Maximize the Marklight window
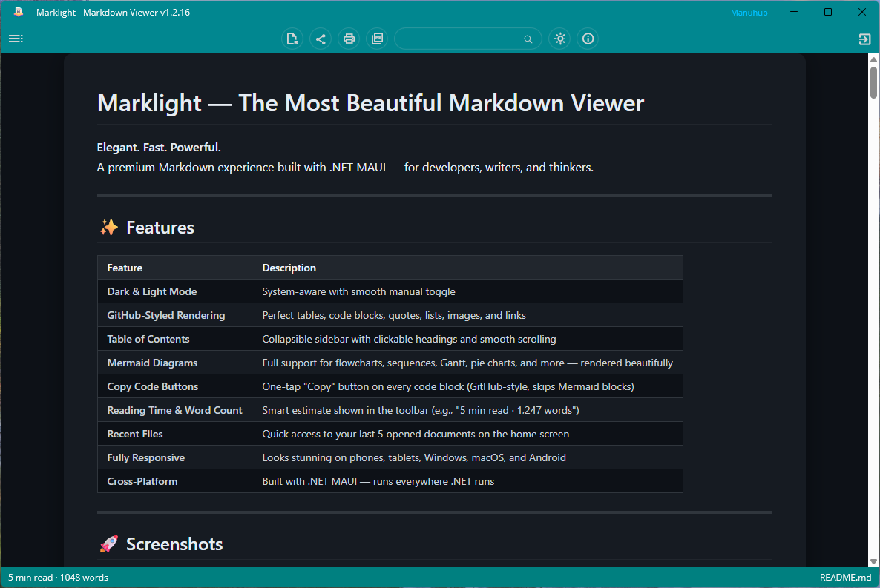Image resolution: width=880 pixels, height=588 pixels. 828,12
